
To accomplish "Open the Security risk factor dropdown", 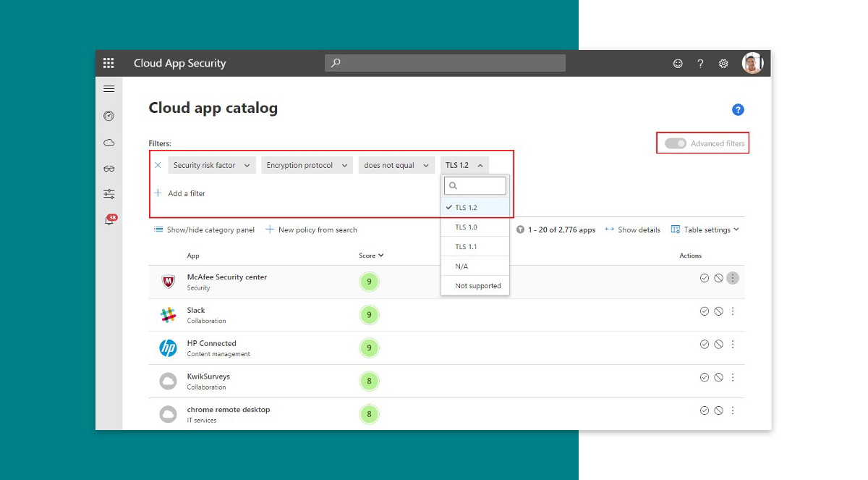I will point(212,165).
